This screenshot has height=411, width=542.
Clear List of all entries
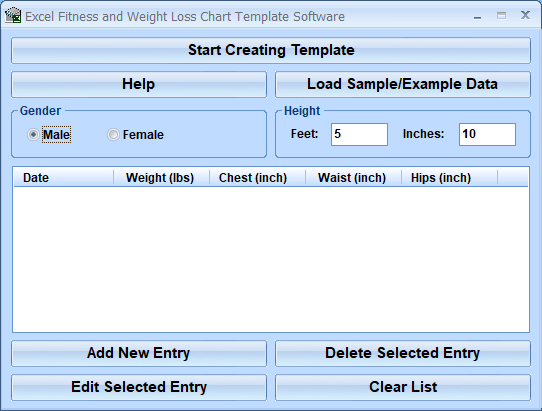(x=403, y=387)
